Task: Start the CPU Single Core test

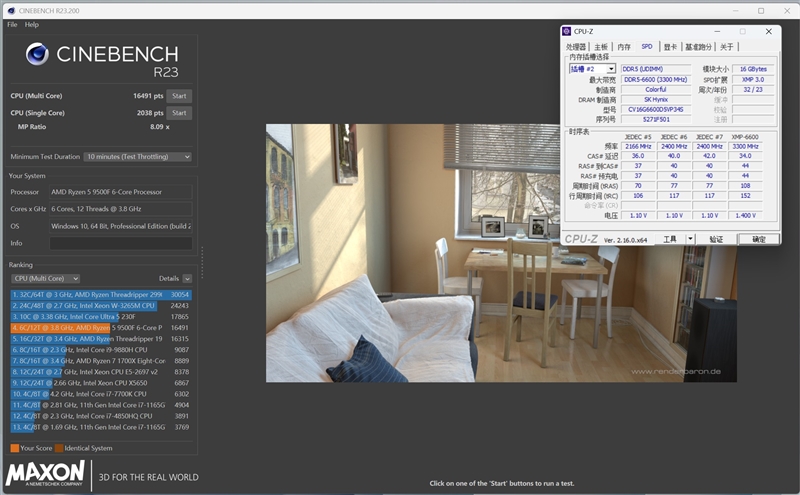Action: (x=179, y=113)
